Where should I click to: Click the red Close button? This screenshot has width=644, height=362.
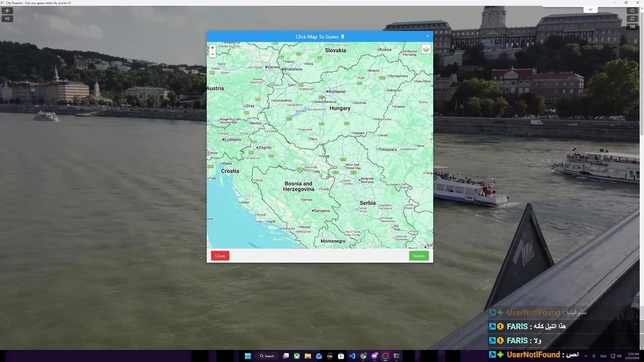tap(220, 256)
